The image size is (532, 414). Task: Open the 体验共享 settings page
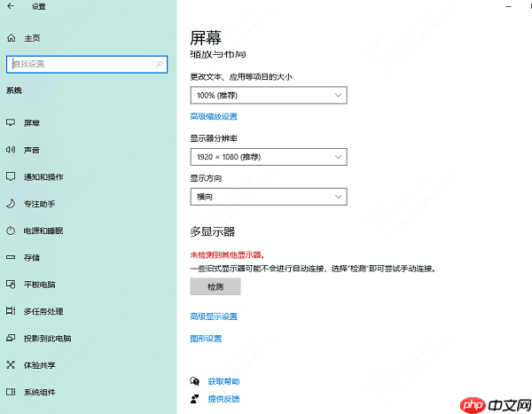tap(39, 365)
